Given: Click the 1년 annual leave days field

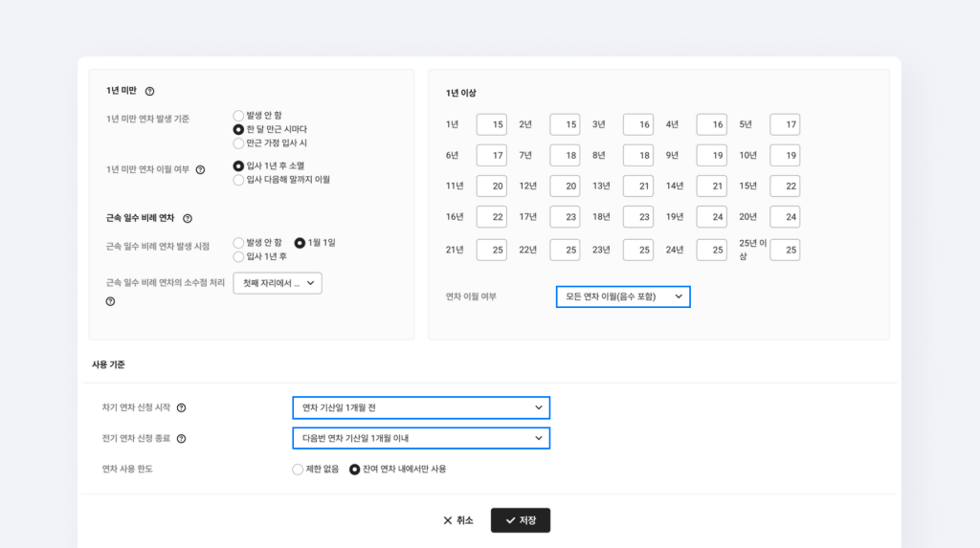Looking at the screenshot, I should [491, 124].
